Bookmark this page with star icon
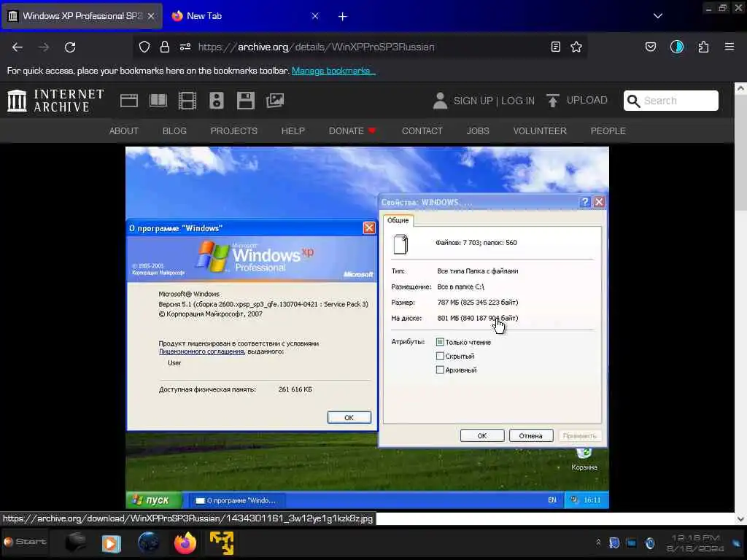This screenshot has height=560, width=747. tap(576, 47)
